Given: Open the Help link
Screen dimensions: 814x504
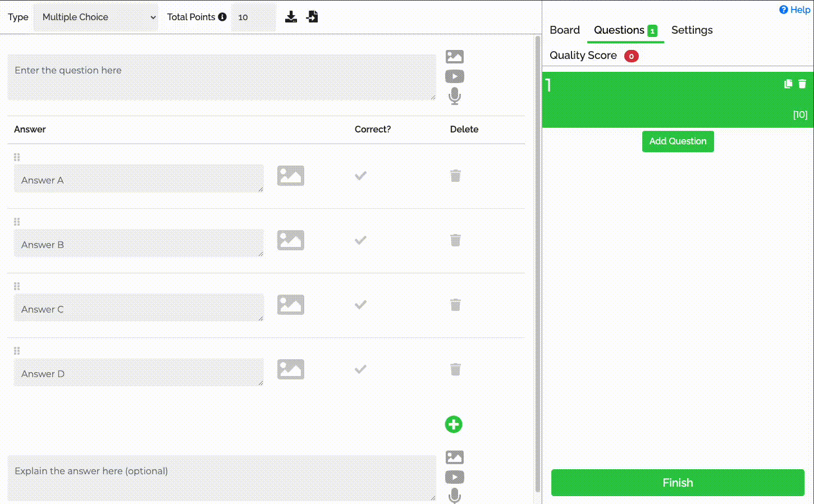Looking at the screenshot, I should pos(795,10).
